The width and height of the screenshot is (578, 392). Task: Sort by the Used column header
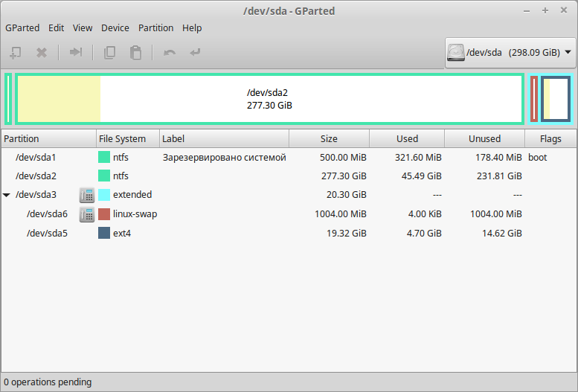click(x=407, y=138)
